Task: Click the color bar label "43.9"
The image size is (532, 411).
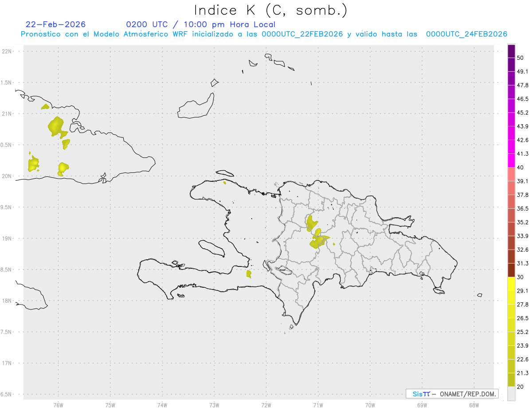Action: click(523, 126)
